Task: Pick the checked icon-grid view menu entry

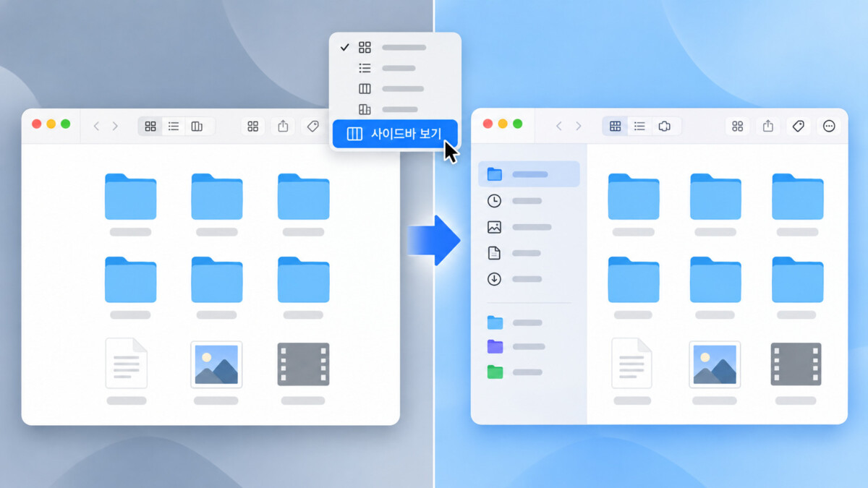Action: point(395,48)
